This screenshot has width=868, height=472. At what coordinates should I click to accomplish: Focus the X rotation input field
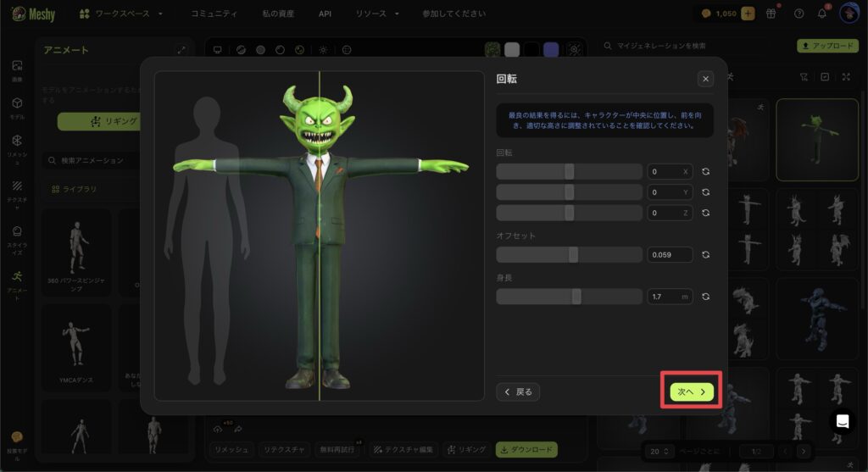[x=670, y=171]
